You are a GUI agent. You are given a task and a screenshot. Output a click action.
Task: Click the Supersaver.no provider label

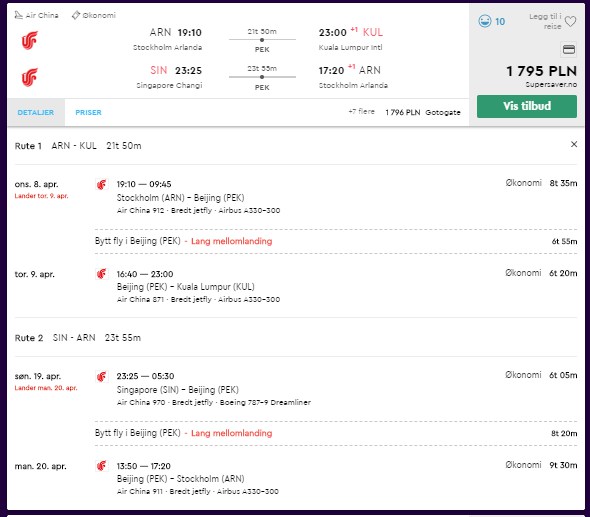click(551, 85)
